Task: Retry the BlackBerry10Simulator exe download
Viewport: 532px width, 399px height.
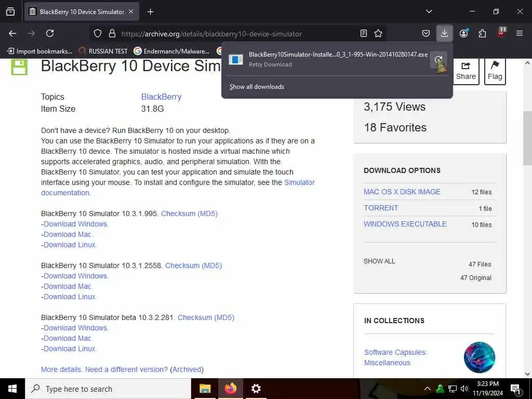Action: (438, 60)
